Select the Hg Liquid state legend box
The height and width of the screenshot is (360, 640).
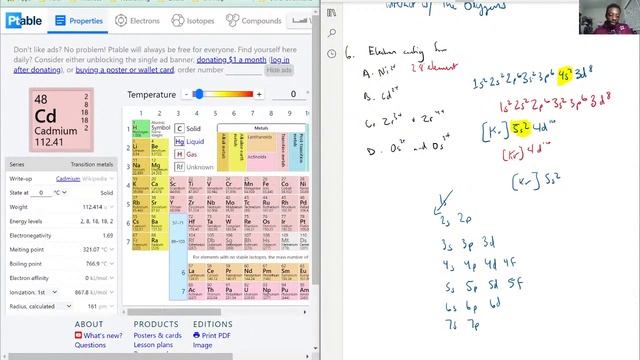[179, 142]
